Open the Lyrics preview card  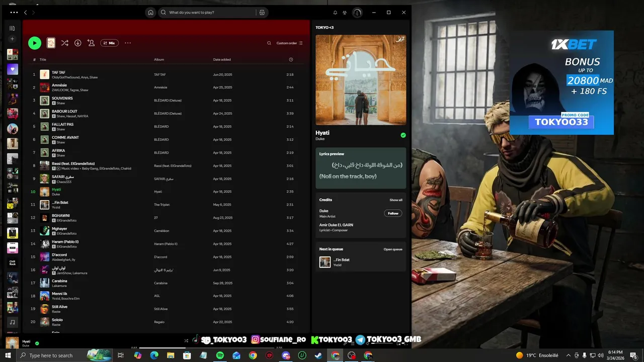(361, 168)
